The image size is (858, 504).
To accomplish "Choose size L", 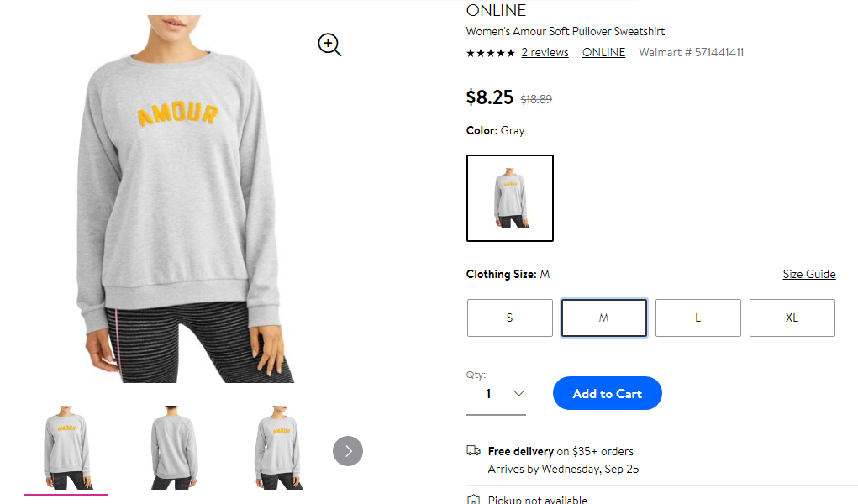I will coord(698,318).
